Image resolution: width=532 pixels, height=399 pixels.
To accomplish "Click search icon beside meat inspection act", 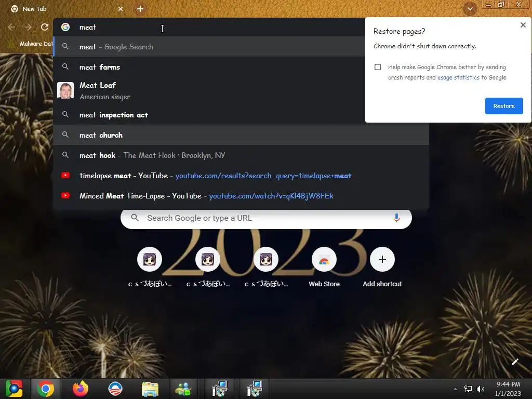I will tap(65, 115).
